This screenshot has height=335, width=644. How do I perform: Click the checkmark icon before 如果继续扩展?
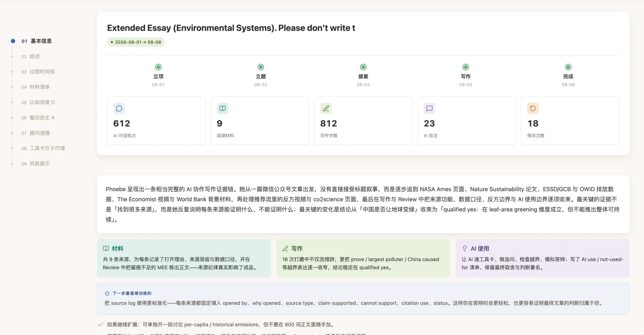click(x=100, y=324)
